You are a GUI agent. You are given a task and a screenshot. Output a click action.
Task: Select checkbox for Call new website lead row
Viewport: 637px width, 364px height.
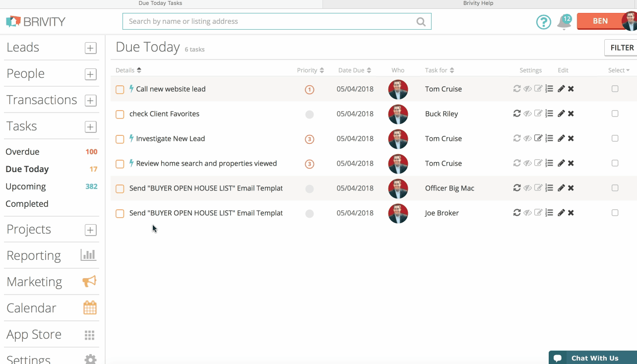[615, 89]
